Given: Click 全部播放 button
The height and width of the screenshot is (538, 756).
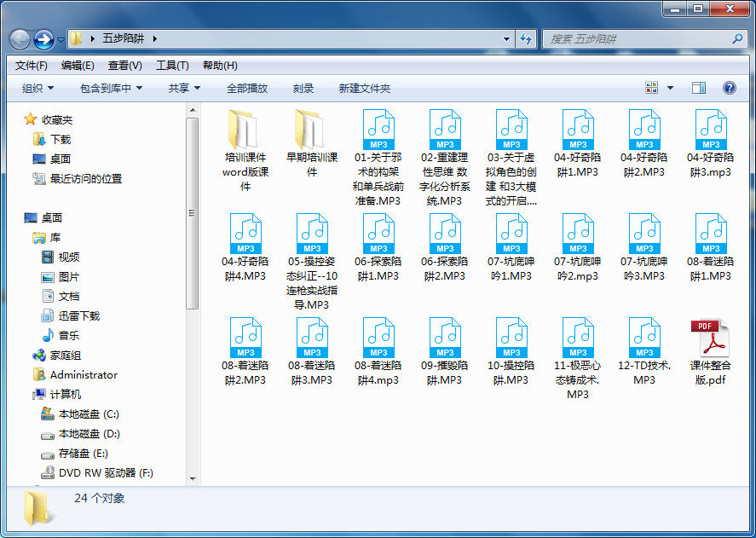Looking at the screenshot, I should click(x=247, y=89).
